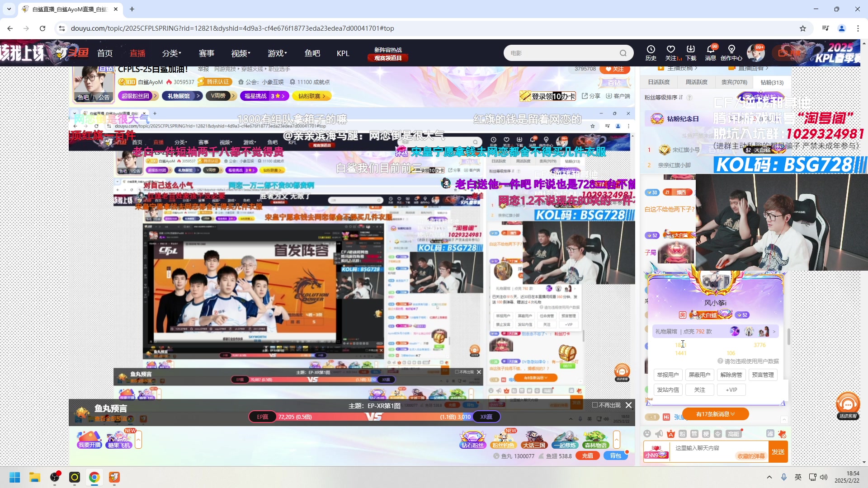
Task: Switch to the 周活跃度 tab
Action: (697, 82)
